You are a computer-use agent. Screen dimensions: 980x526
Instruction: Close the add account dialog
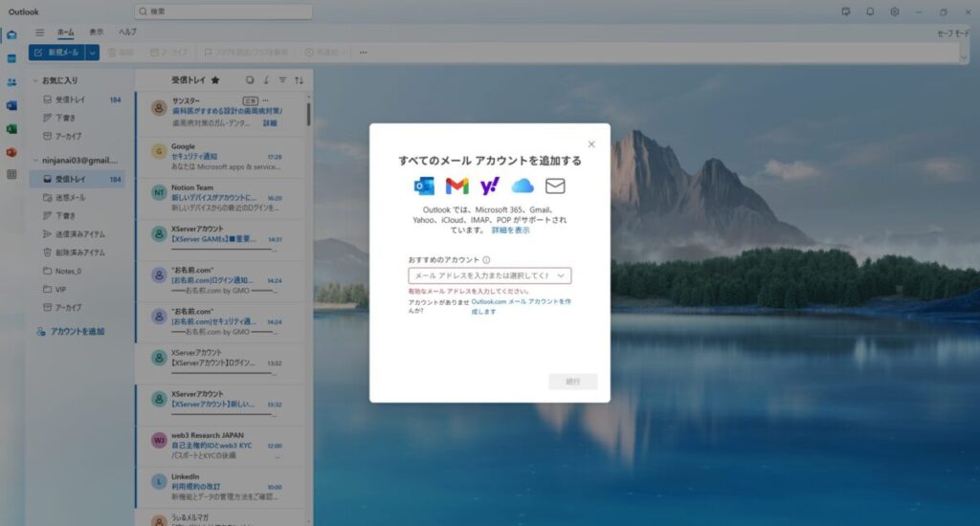pyautogui.click(x=591, y=143)
